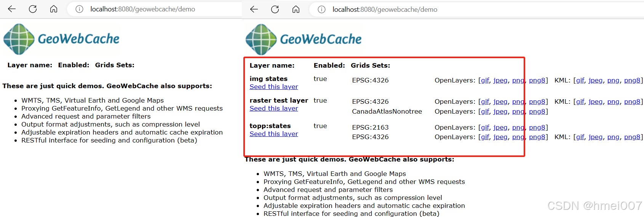Open img states OpenLayers png8 demo
The image size is (644, 217).
[x=537, y=80]
